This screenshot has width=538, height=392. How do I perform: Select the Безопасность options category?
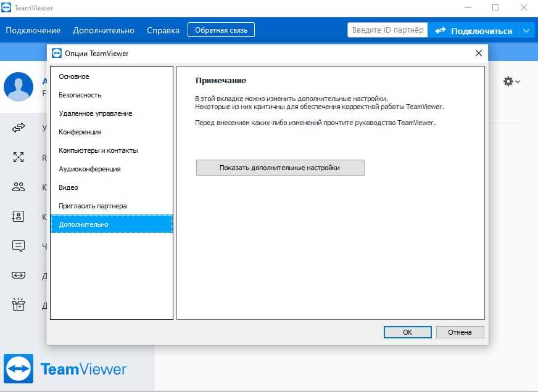tap(112, 95)
